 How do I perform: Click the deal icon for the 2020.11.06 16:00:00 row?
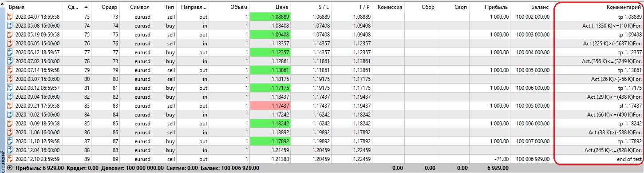click(10, 132)
